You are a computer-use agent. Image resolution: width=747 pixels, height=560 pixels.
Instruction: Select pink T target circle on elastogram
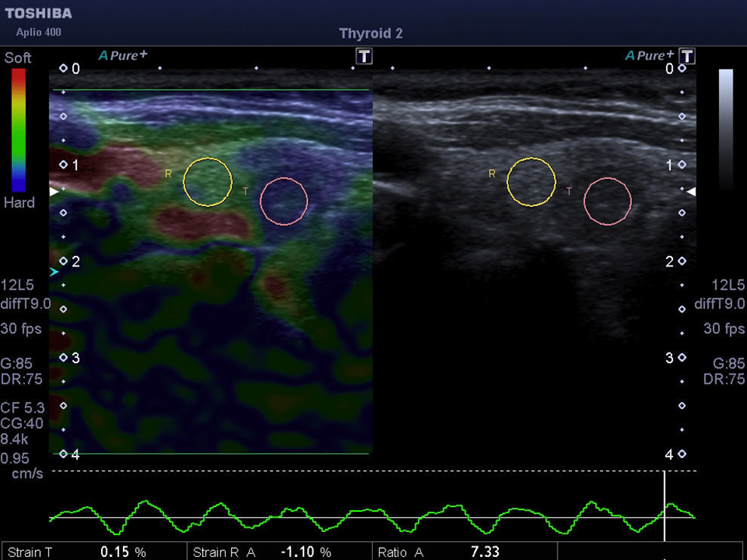point(284,202)
